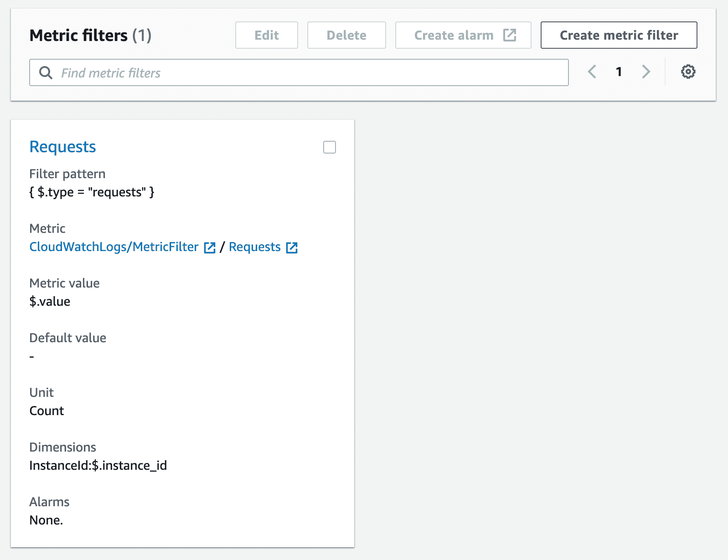The width and height of the screenshot is (728, 560).
Task: Open the Requests metric name link
Action: tap(255, 247)
